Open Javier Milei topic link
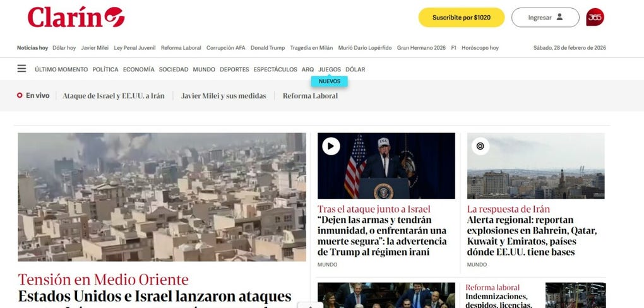 click(x=95, y=47)
